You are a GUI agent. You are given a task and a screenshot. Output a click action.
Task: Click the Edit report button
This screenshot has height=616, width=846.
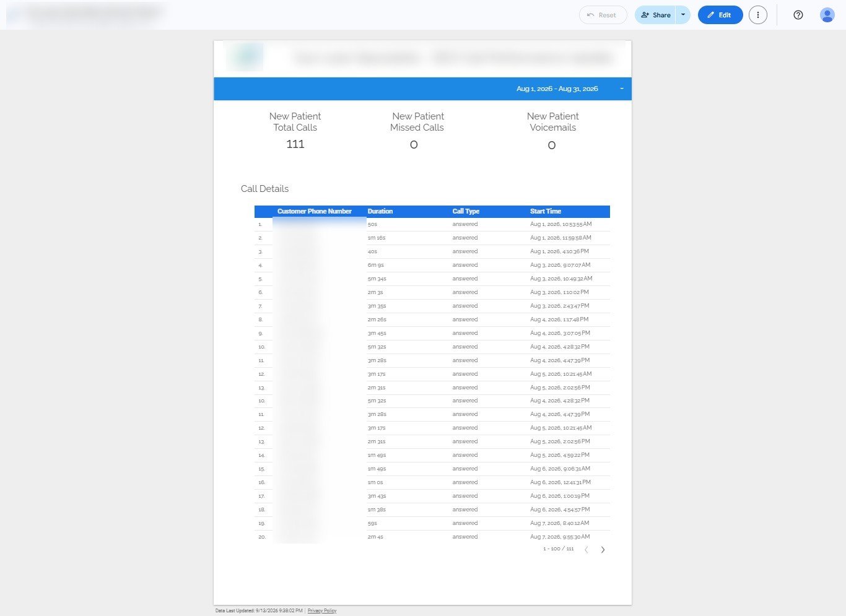[720, 15]
